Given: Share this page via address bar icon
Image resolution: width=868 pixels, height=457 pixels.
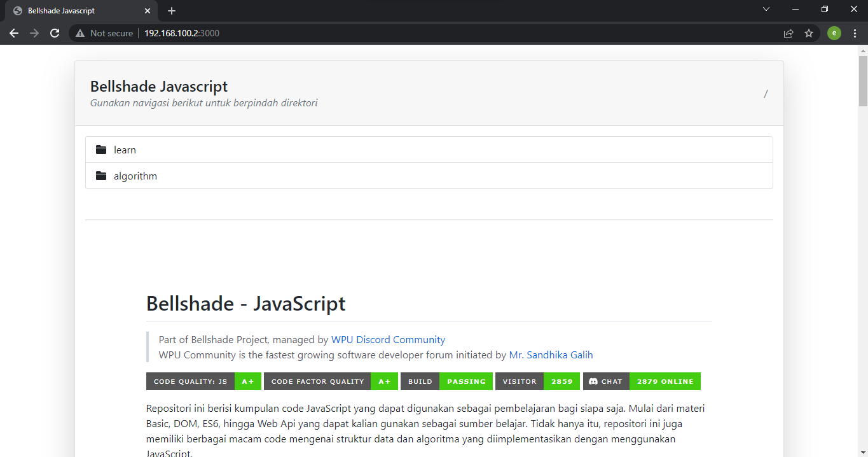Looking at the screenshot, I should pos(789,33).
